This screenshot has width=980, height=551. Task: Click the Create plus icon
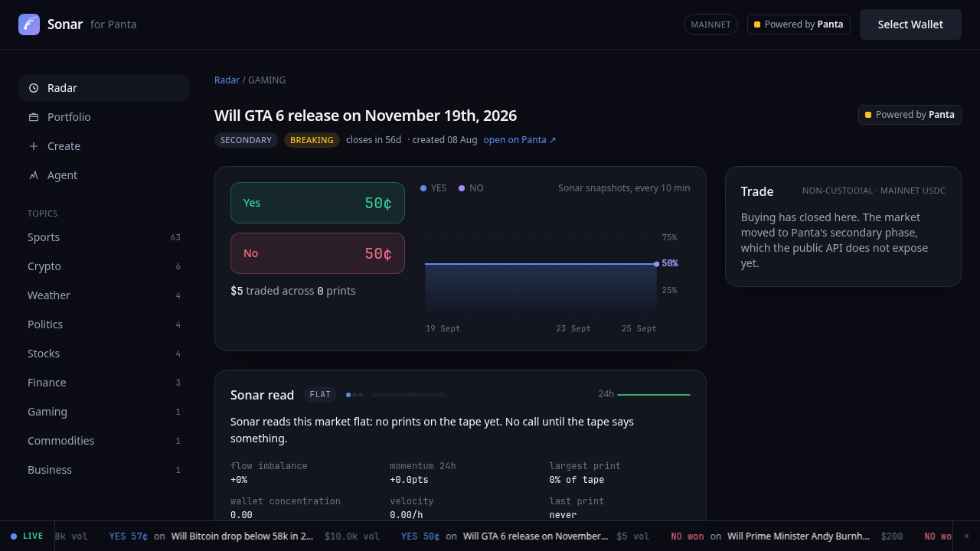pos(34,146)
